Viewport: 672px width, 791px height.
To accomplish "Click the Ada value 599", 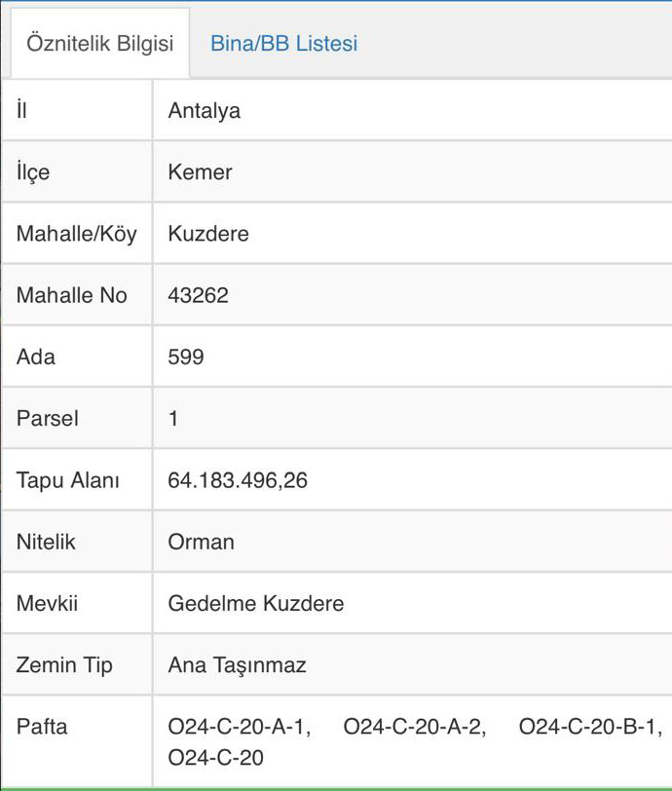I will point(186,357).
